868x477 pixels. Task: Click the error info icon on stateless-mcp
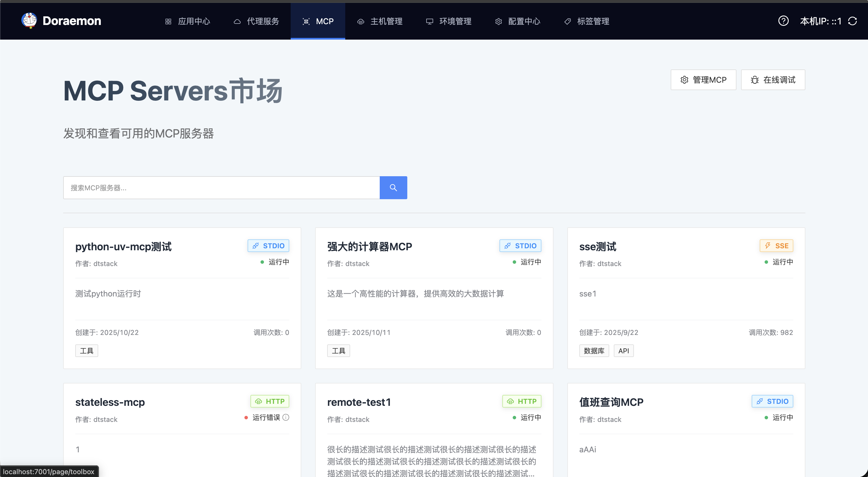(x=286, y=417)
